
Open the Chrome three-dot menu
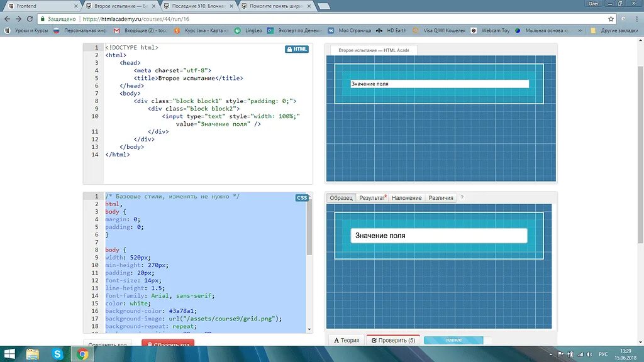[x=637, y=19]
